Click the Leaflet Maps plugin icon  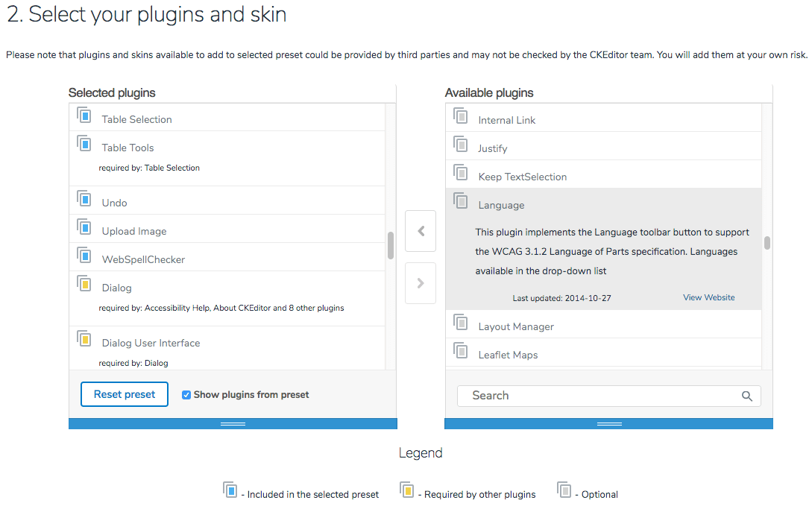tap(461, 352)
